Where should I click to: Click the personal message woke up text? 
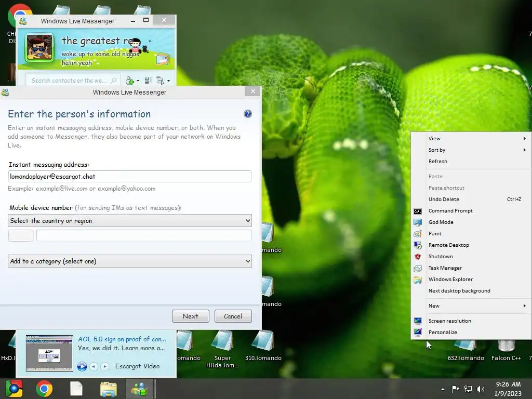coord(100,58)
